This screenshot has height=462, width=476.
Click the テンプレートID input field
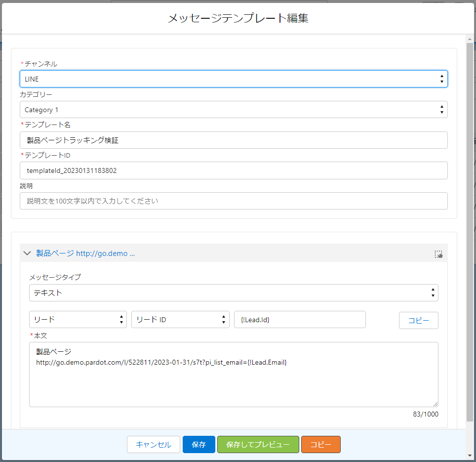point(234,170)
